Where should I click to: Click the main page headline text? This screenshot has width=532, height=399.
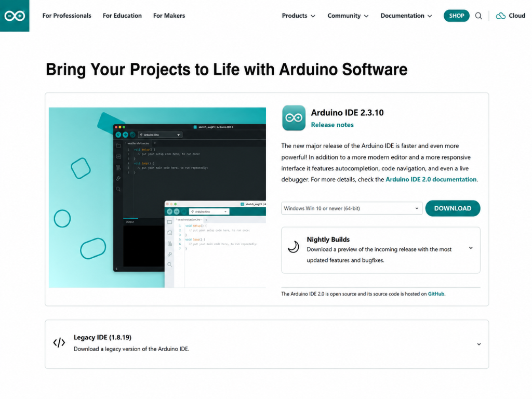pyautogui.click(x=227, y=70)
